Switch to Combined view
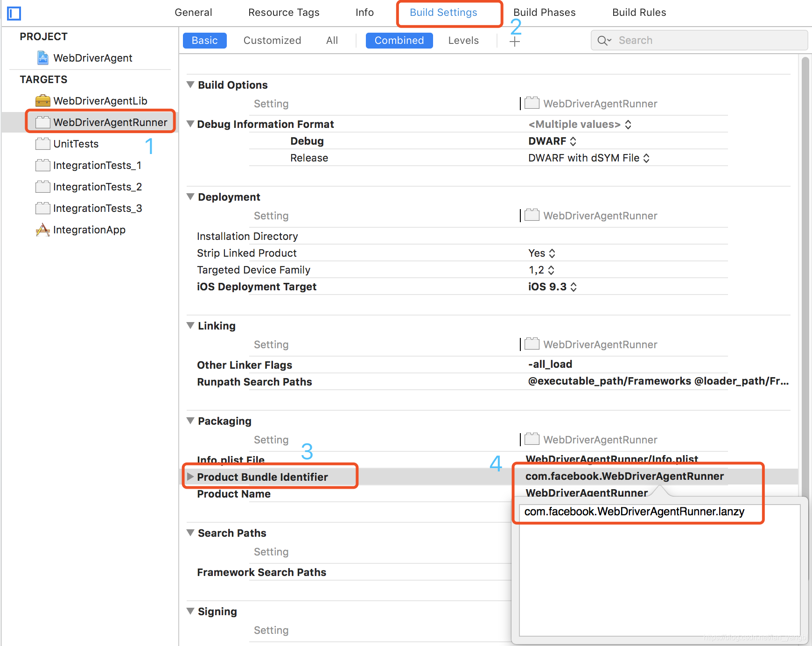This screenshot has width=812, height=646. pos(399,41)
